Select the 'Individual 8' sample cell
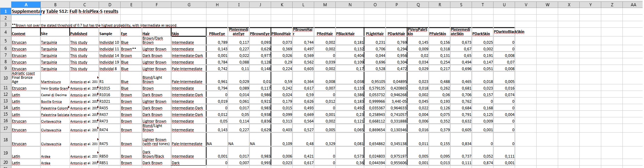The image size is (644, 168). pyautogui.click(x=109, y=69)
